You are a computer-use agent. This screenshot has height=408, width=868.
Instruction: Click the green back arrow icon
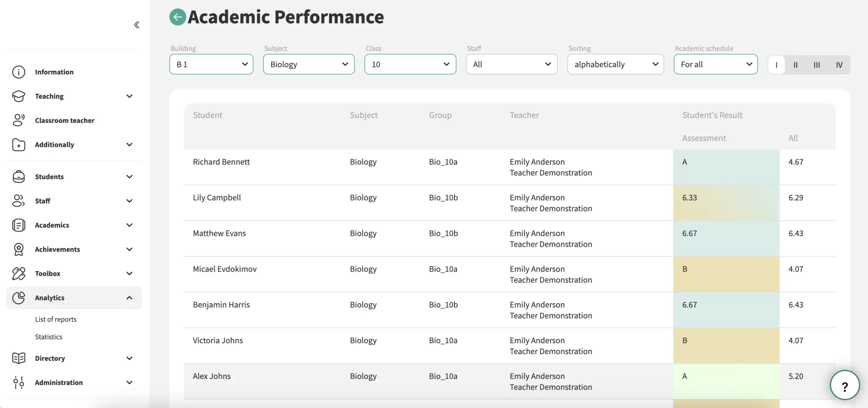[178, 17]
